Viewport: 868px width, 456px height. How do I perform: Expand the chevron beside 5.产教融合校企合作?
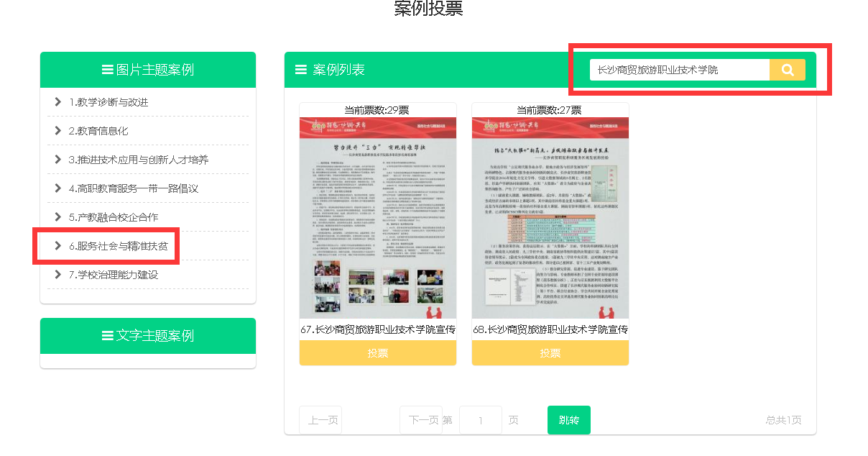57,217
